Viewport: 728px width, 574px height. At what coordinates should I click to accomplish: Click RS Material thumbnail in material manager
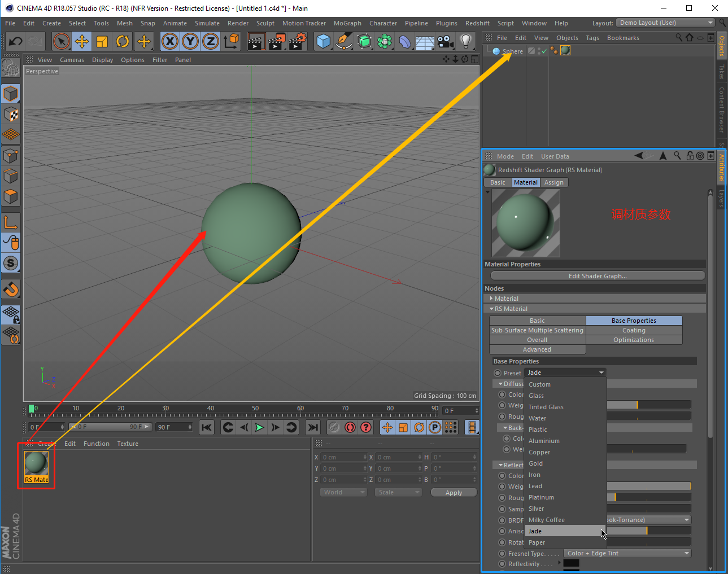click(x=36, y=464)
